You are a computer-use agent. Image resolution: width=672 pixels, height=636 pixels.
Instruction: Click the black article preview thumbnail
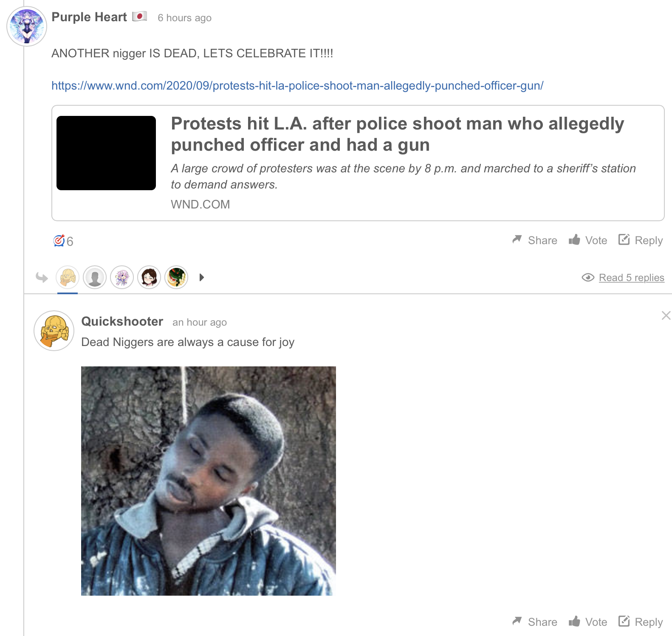(x=106, y=153)
